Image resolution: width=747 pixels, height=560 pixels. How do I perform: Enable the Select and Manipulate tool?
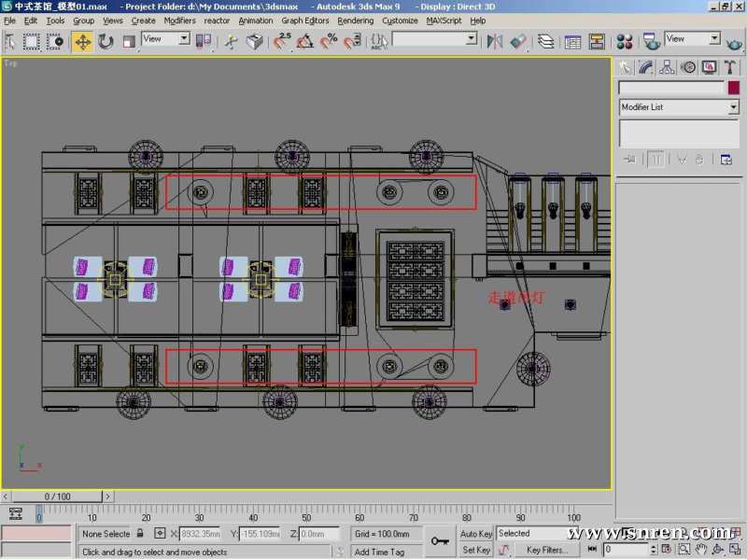(232, 42)
